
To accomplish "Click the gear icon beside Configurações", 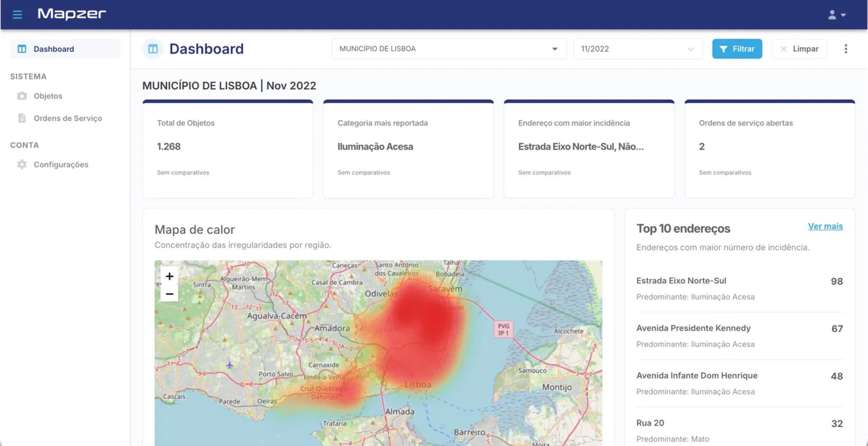I will click(22, 164).
